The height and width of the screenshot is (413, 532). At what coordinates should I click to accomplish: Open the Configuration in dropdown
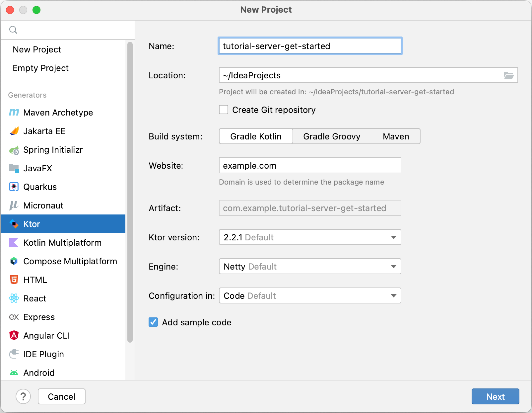coord(310,296)
